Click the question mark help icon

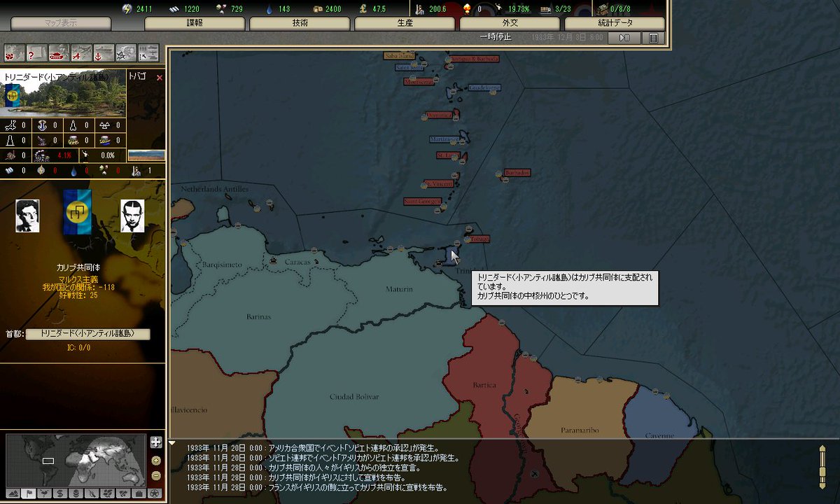37,53
